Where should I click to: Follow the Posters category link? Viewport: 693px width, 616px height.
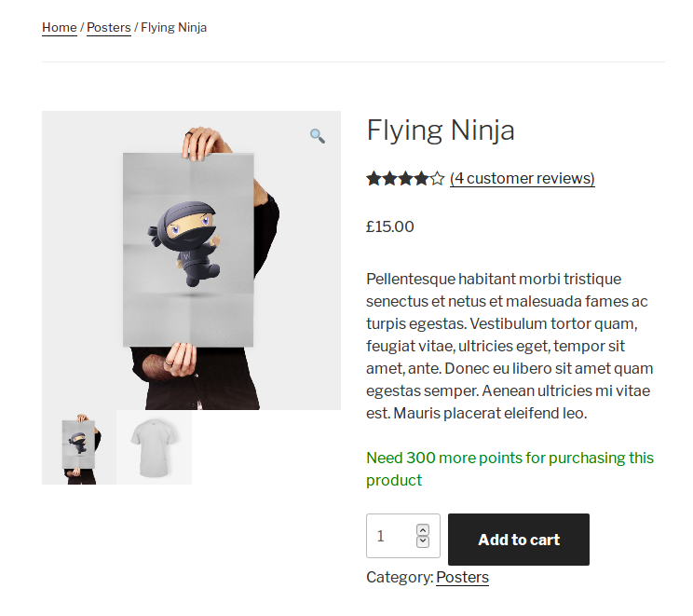[x=462, y=577]
